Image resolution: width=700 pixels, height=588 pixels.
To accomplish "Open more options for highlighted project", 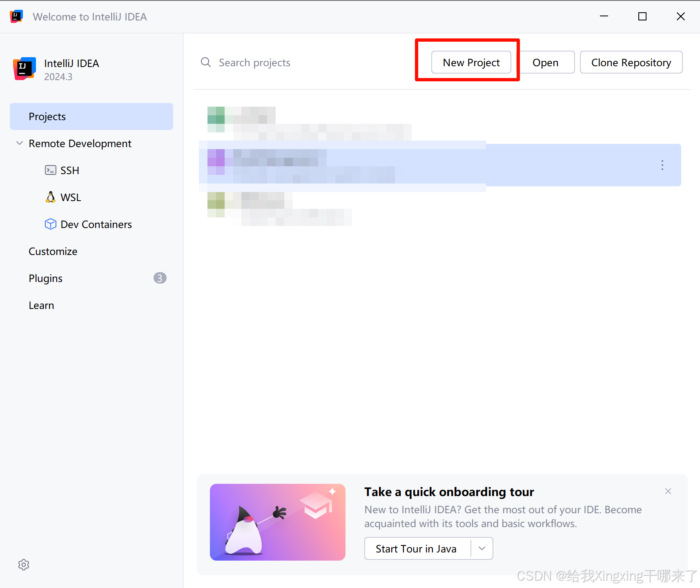I will pos(662,165).
